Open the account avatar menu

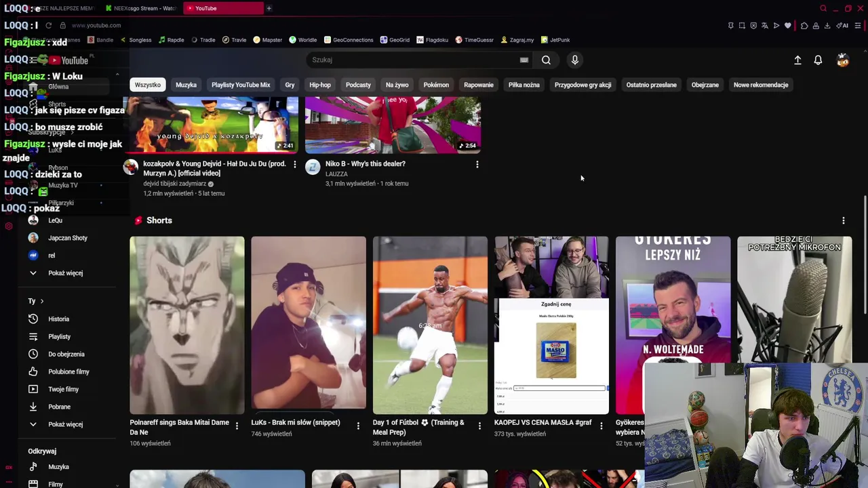(x=843, y=60)
